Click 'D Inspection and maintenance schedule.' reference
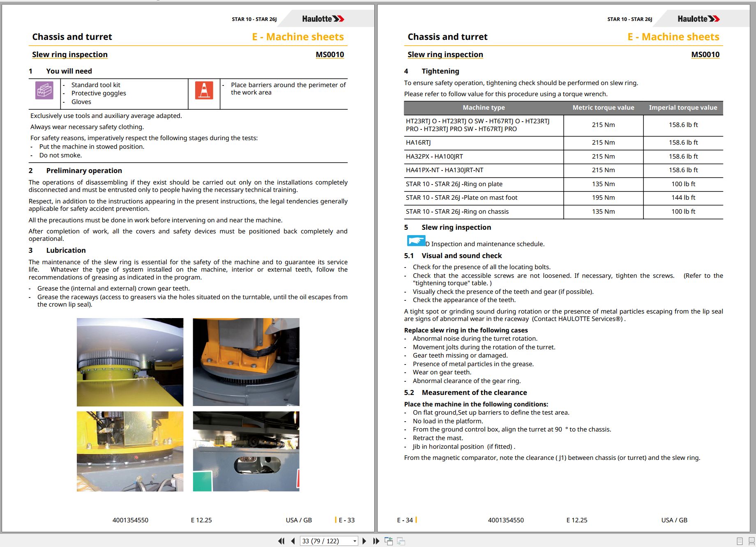The image size is (756, 547). [485, 244]
